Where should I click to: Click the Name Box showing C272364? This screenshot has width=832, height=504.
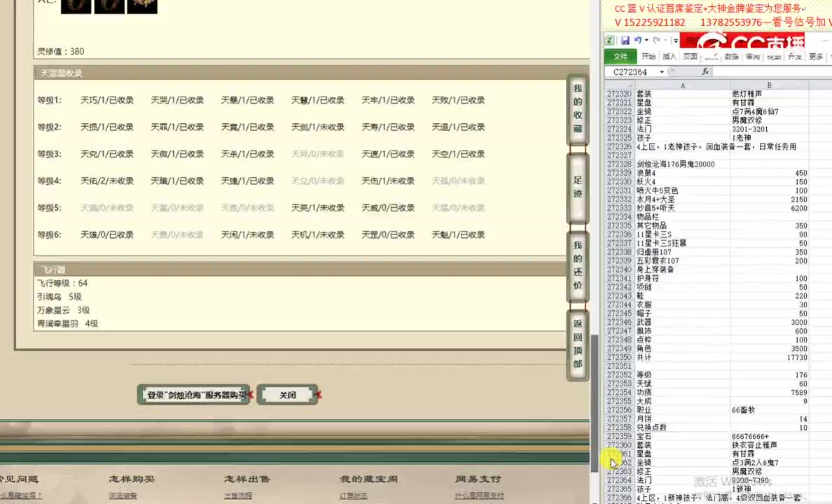tap(632, 71)
